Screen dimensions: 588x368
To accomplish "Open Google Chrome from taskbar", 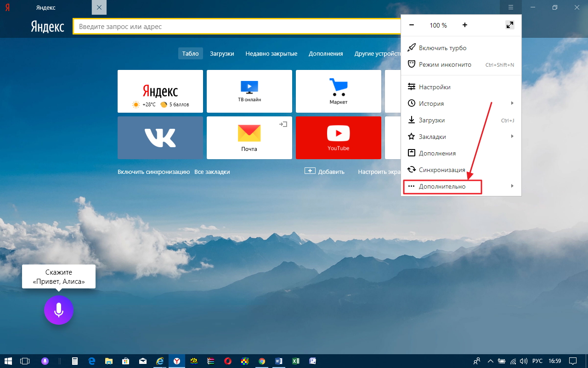I will [262, 361].
